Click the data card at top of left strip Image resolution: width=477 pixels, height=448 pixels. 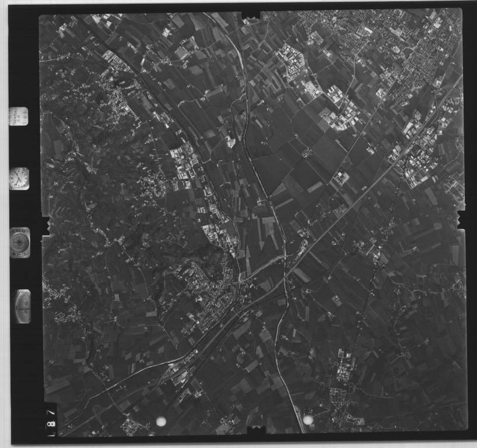[18, 117]
